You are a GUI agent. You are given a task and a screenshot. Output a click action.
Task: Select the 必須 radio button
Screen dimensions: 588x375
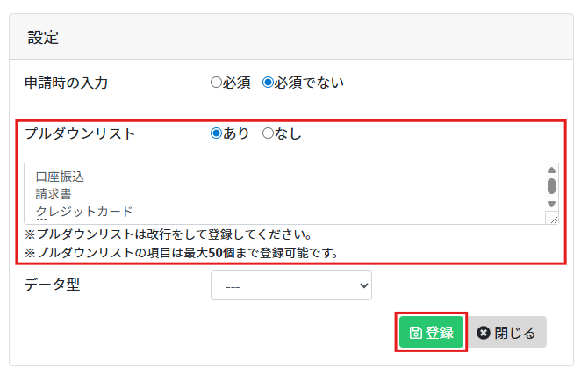[216, 83]
